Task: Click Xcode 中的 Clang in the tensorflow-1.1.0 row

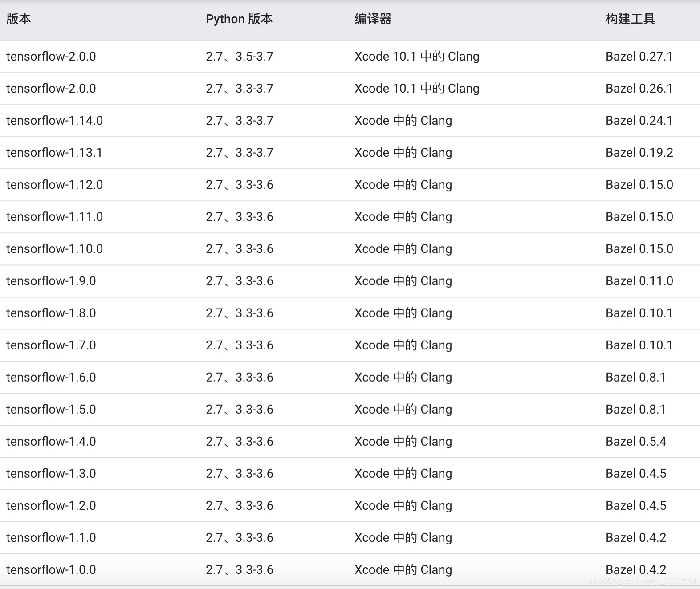Action: click(403, 537)
